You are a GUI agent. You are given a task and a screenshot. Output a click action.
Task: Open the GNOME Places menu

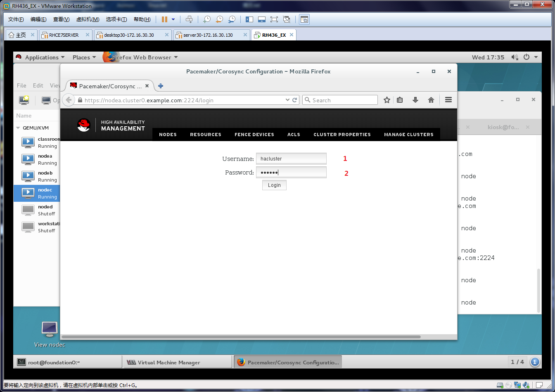point(84,57)
